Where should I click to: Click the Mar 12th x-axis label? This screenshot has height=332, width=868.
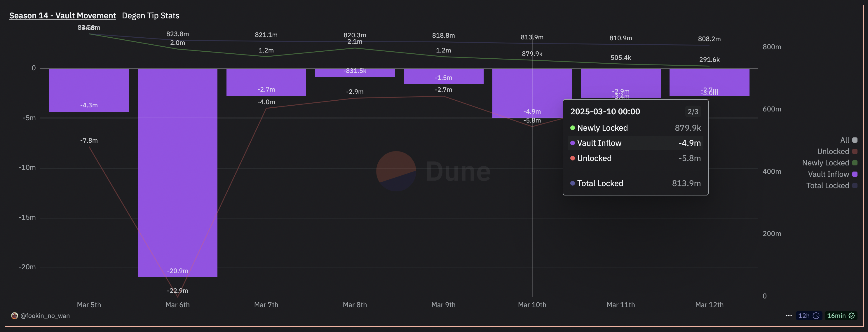(x=709, y=305)
